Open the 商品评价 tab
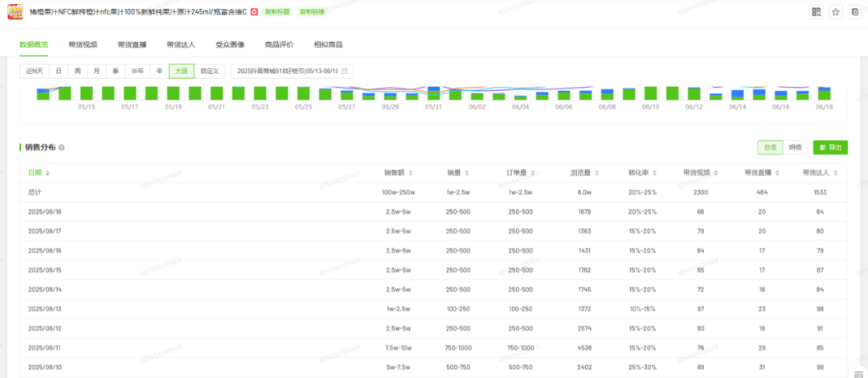Screen dimensions: 868x378 [x=279, y=45]
